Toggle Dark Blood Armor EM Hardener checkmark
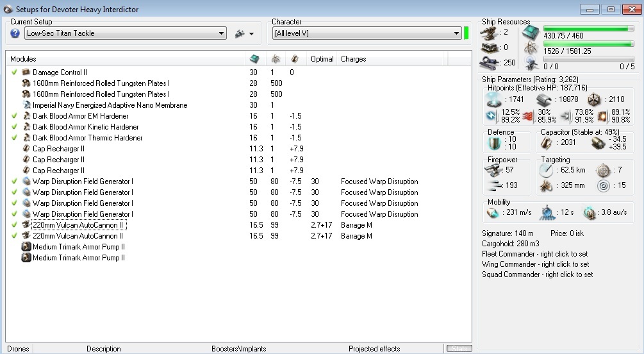 14,116
